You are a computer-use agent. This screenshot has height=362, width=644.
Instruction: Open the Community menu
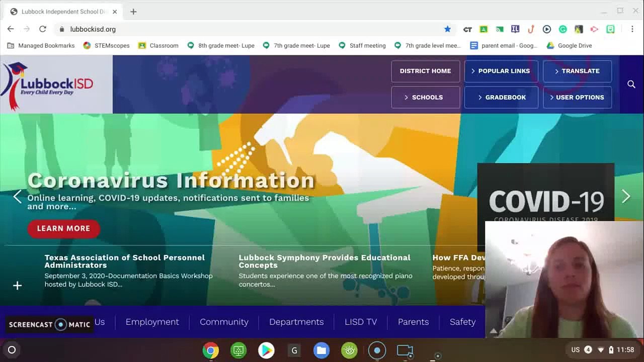click(224, 322)
